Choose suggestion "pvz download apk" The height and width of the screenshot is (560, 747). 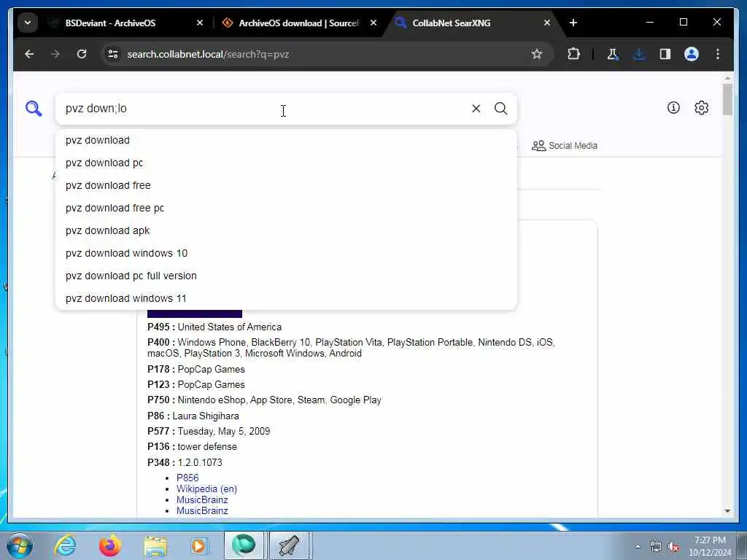pyautogui.click(x=286, y=231)
